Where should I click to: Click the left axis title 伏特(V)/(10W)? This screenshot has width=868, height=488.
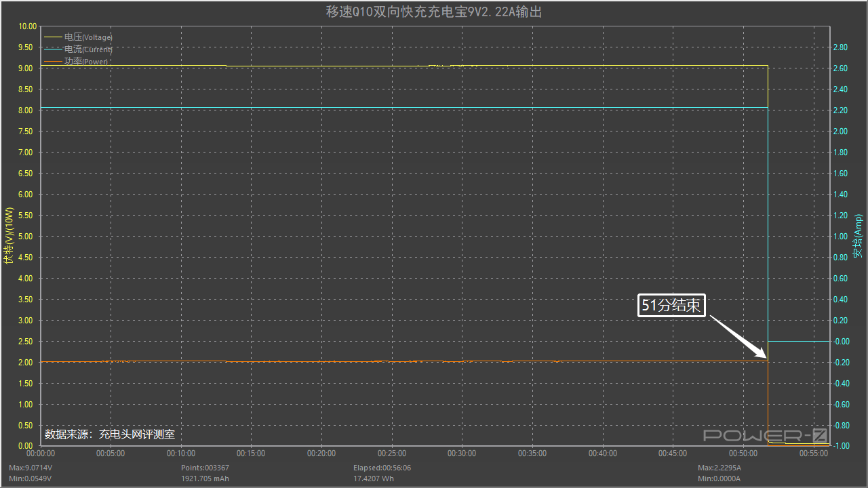click(8, 236)
